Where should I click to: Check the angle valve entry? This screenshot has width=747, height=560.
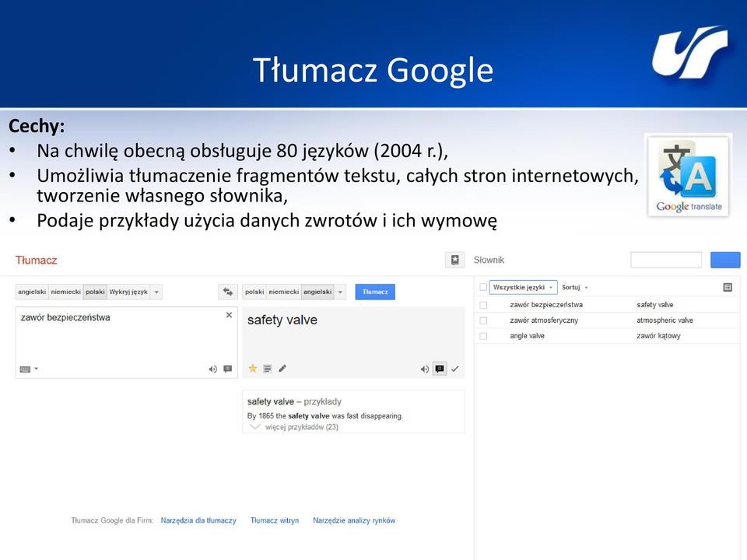click(483, 336)
